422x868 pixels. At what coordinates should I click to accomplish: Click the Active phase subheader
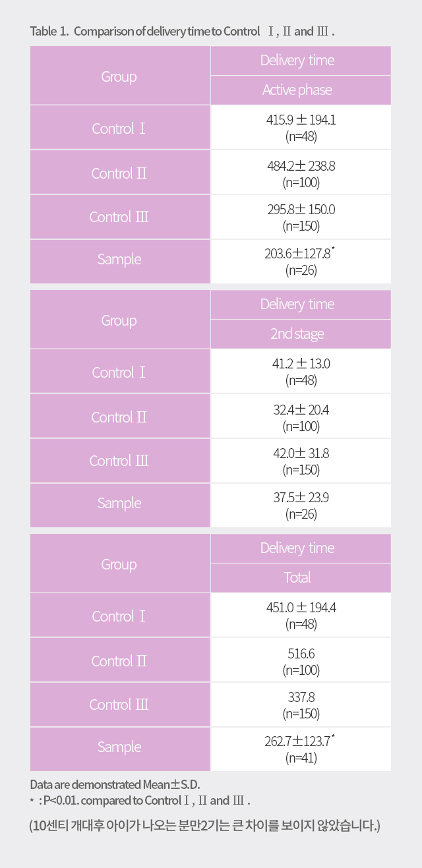click(x=301, y=90)
